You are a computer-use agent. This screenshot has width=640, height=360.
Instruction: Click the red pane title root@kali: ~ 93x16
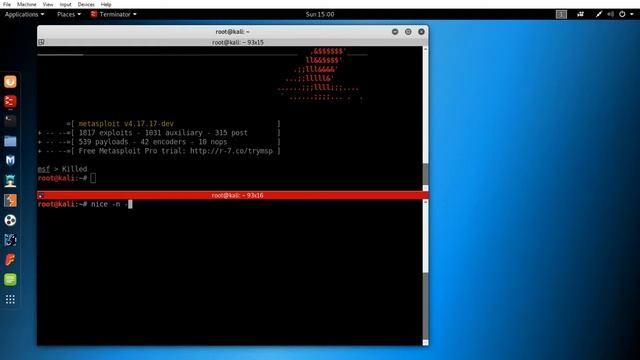point(237,196)
